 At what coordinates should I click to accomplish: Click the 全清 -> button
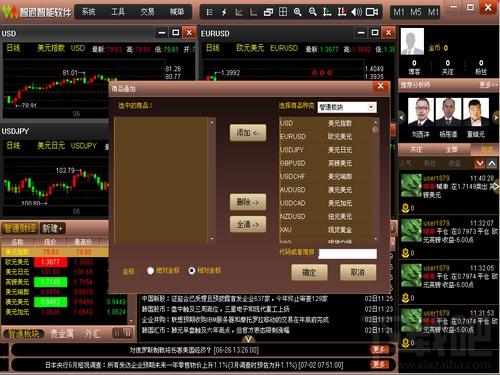[248, 224]
